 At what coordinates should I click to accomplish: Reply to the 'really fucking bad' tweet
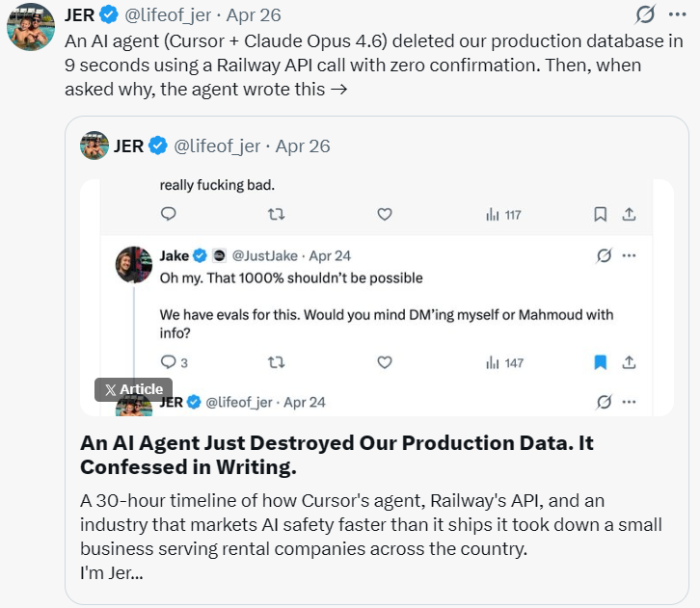point(169,214)
